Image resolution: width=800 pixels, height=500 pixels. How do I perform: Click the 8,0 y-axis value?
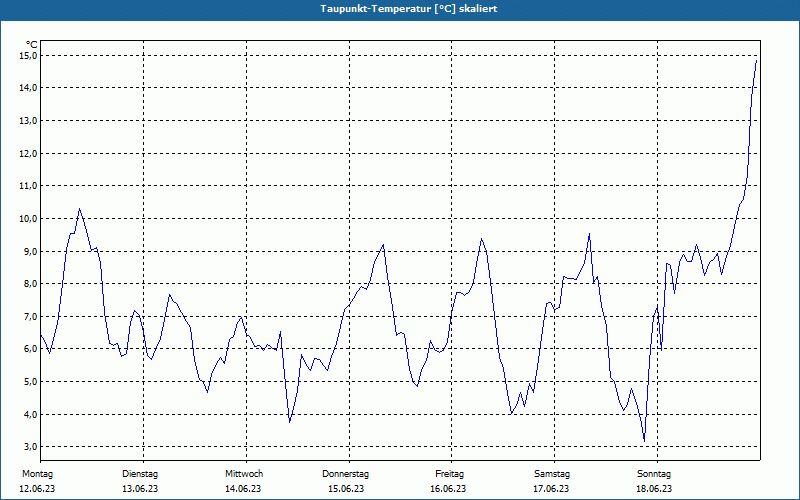[31, 284]
